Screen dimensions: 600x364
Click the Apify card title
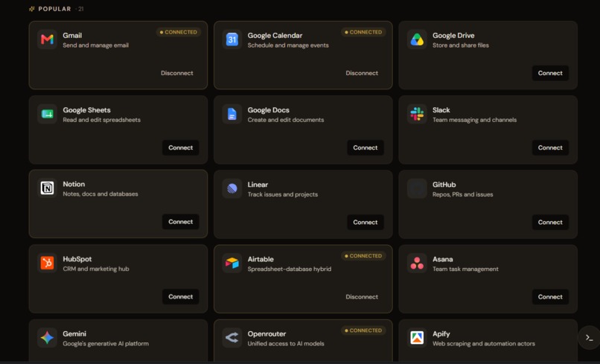coord(441,333)
